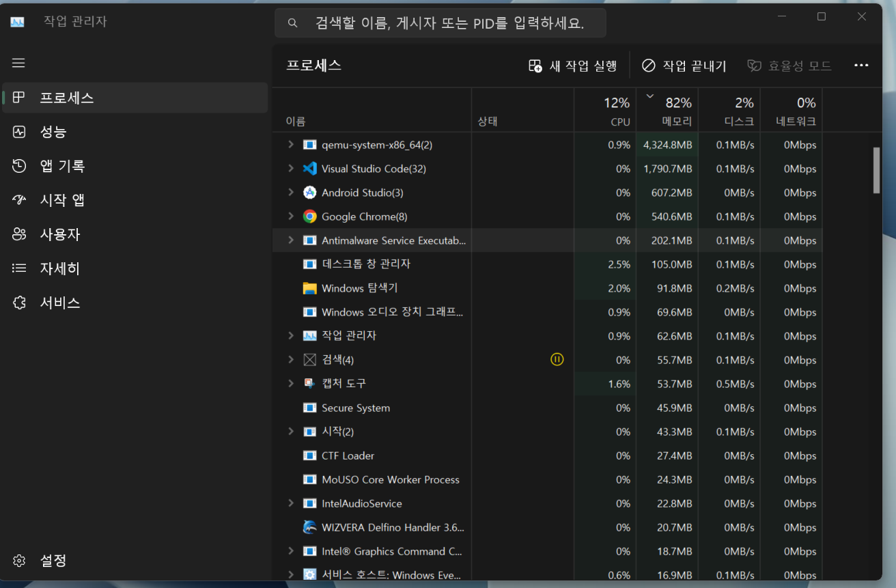Click the CTF Loader icon
Viewport: 896px width, 588px height.
pos(310,456)
